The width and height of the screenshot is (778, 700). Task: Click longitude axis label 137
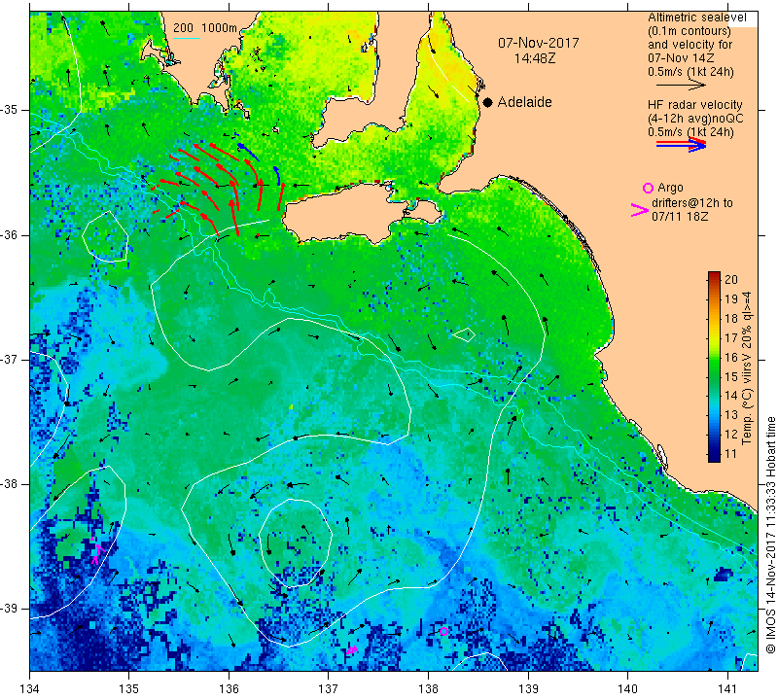point(329,689)
